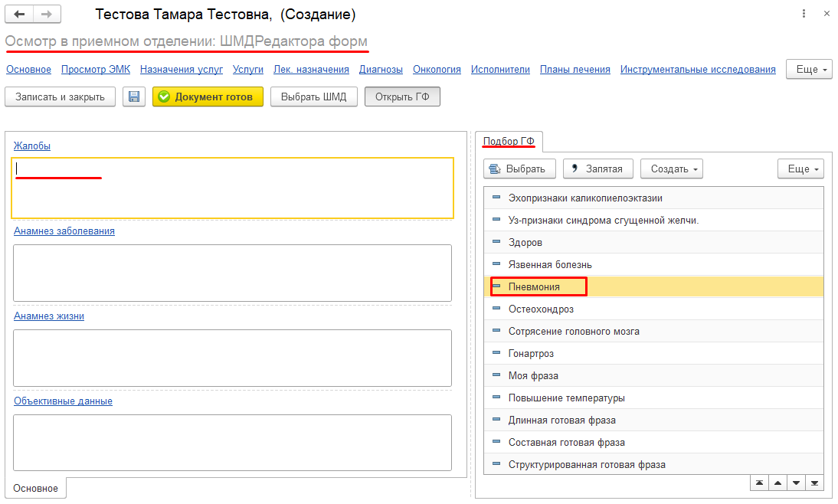Click the dash icon beside Длинная готовая фраза

point(496,420)
